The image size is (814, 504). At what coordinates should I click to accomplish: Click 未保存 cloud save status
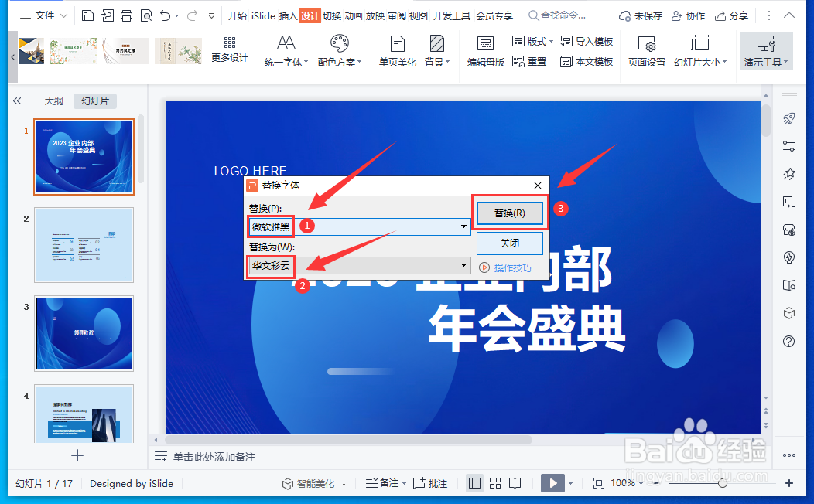[641, 16]
